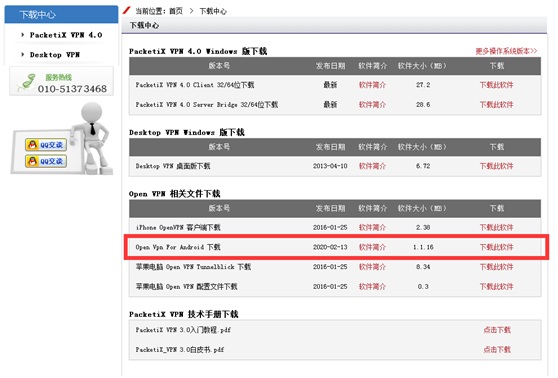View 软件简介 for Server Bridge row

pyautogui.click(x=372, y=104)
